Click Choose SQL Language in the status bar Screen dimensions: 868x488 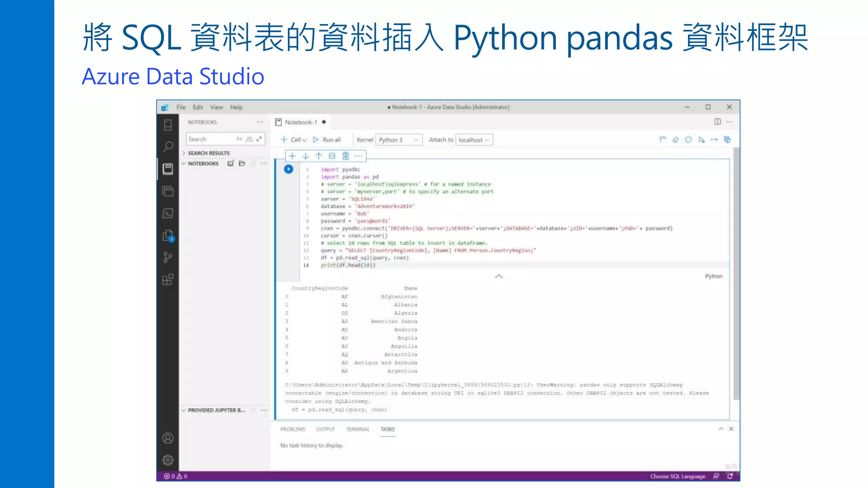[678, 476]
